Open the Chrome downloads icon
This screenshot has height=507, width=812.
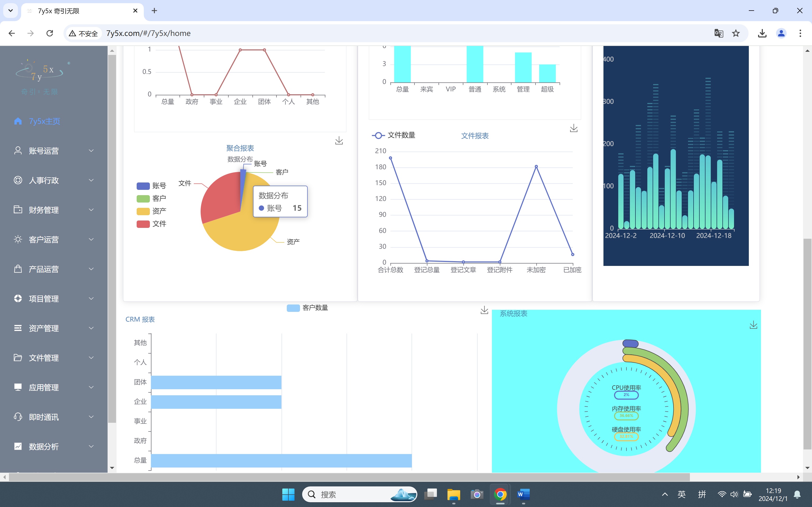pyautogui.click(x=762, y=33)
